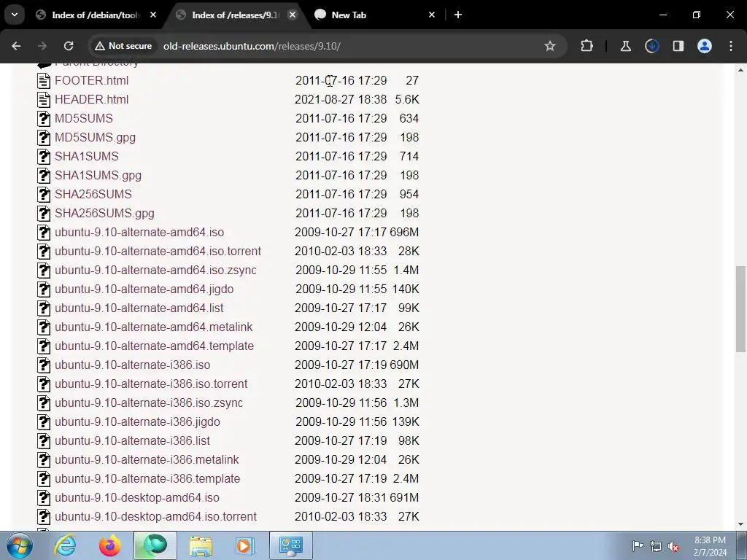Click ubuntu-9.10-desktop-amd64.iso.torrent link
This screenshot has width=747, height=560.
[x=156, y=517]
